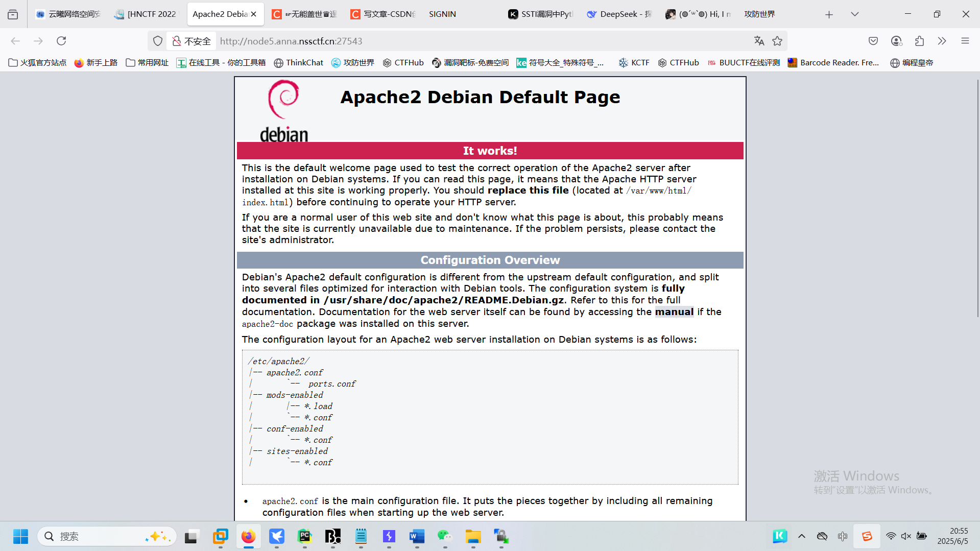The height and width of the screenshot is (551, 980).
Task: Open WeChat from the taskbar
Action: 445,536
